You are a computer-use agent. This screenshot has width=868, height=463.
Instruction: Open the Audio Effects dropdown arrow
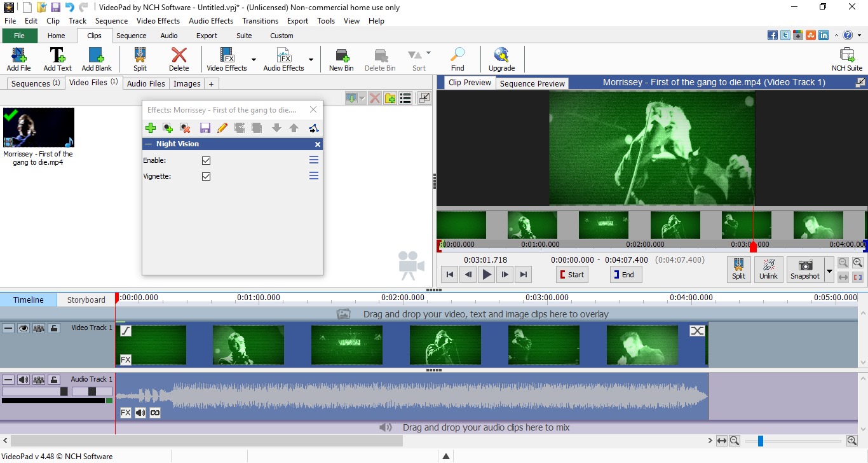311,60
